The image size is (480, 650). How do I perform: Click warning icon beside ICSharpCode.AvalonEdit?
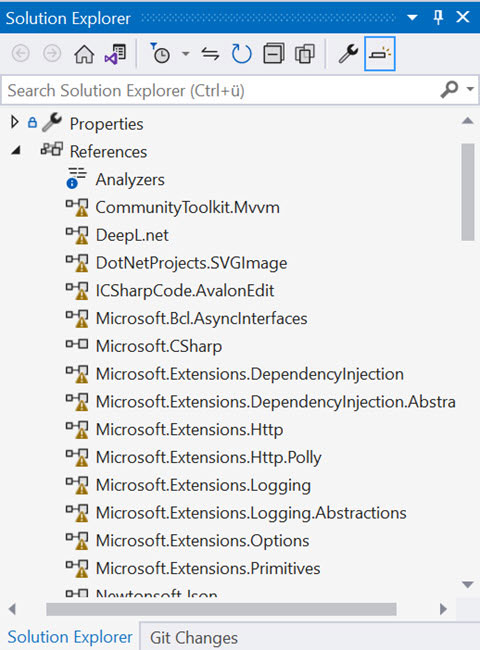[x=82, y=294]
